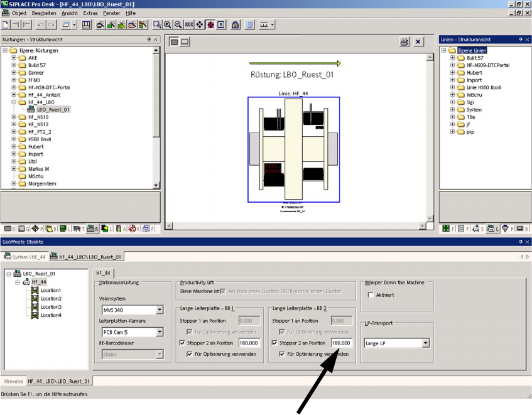Image resolution: width=532 pixels, height=415 pixels.
Task: Click center view vertical scrollbar down arrow
Action: click(x=430, y=218)
